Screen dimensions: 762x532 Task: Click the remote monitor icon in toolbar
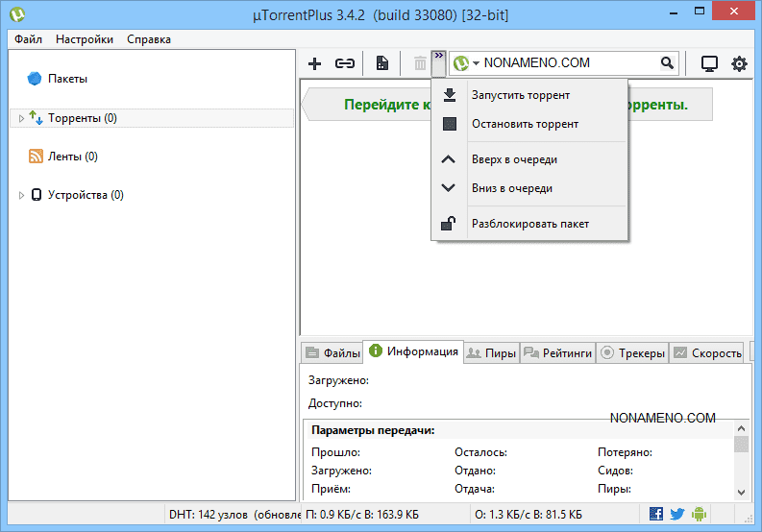click(x=709, y=63)
